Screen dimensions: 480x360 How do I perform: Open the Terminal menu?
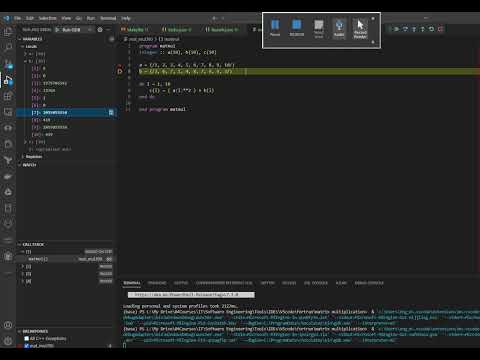tap(108, 18)
